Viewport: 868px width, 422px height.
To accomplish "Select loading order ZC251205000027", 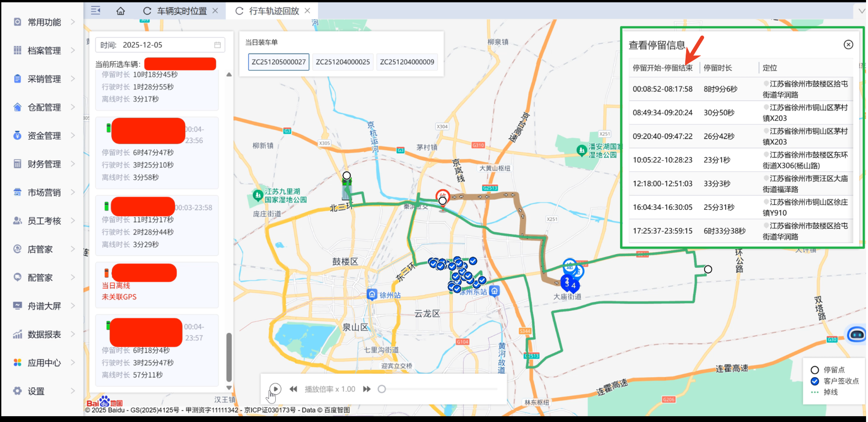I will (279, 62).
